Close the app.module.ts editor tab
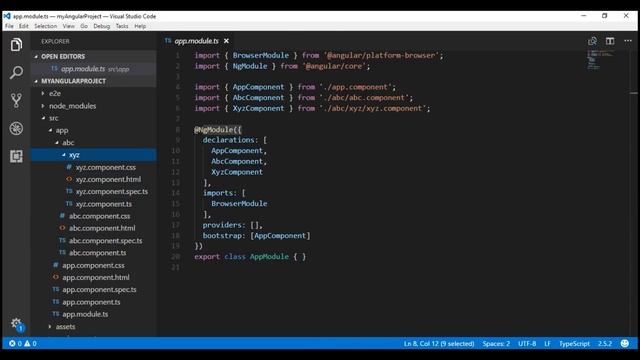The height and width of the screenshot is (360, 640). [x=226, y=41]
